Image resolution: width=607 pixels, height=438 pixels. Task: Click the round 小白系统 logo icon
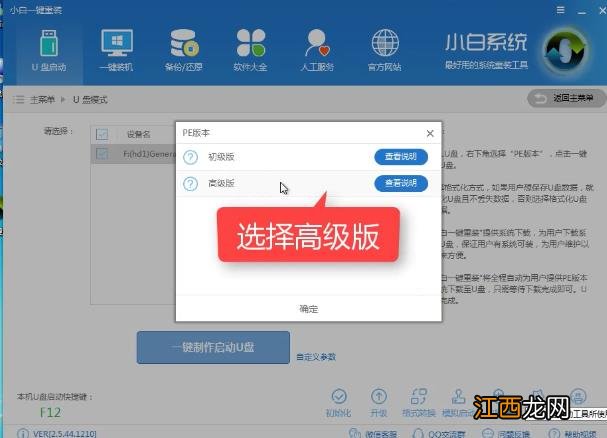tap(565, 50)
